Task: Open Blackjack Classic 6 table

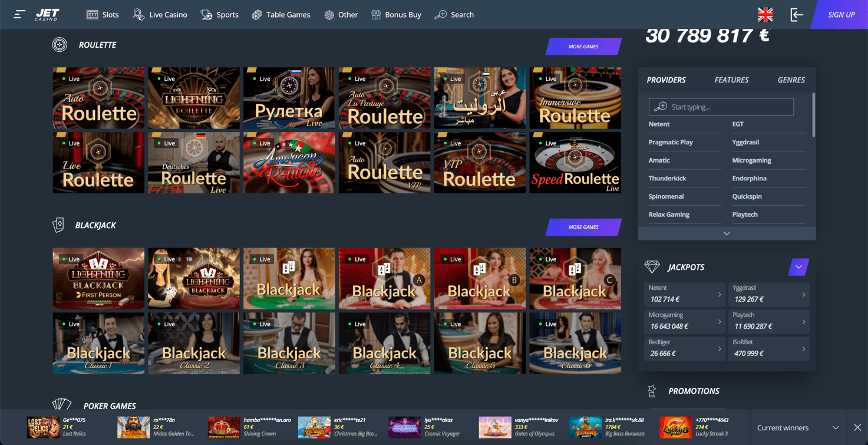Action: coord(575,343)
